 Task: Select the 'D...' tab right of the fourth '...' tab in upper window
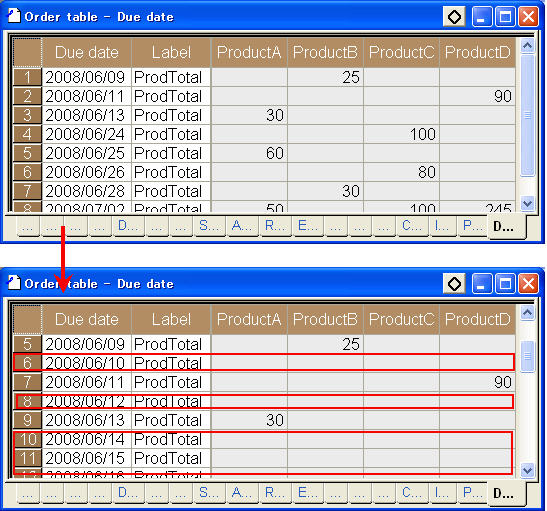click(128, 226)
